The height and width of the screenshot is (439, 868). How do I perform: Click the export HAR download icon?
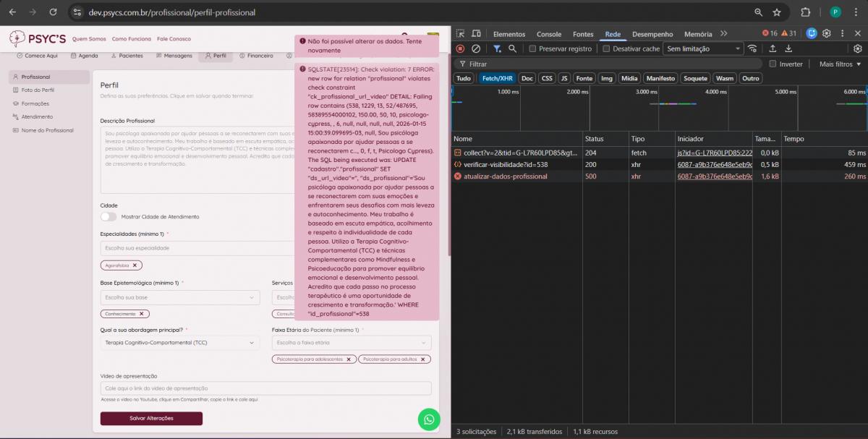(x=788, y=48)
